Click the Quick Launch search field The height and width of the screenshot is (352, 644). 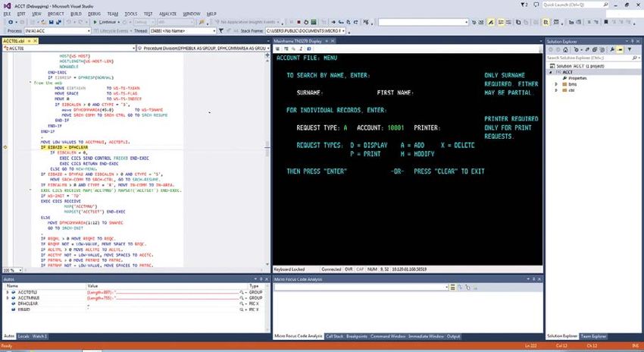click(575, 5)
